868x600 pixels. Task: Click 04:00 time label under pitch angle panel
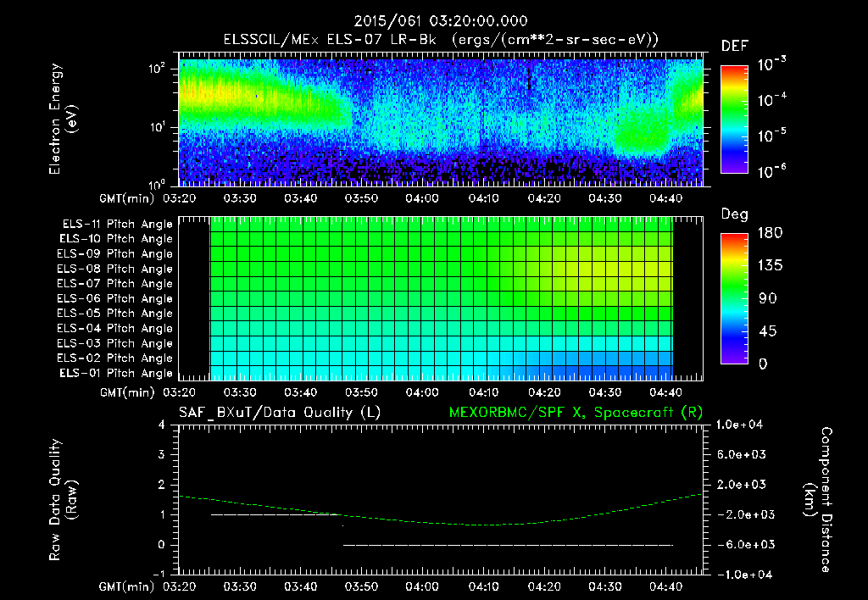pyautogui.click(x=422, y=392)
